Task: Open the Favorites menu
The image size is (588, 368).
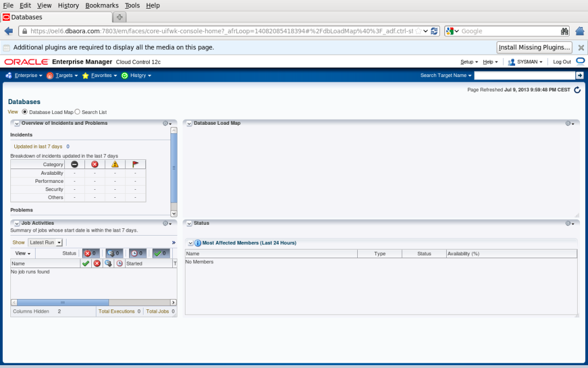Action: tap(100, 75)
